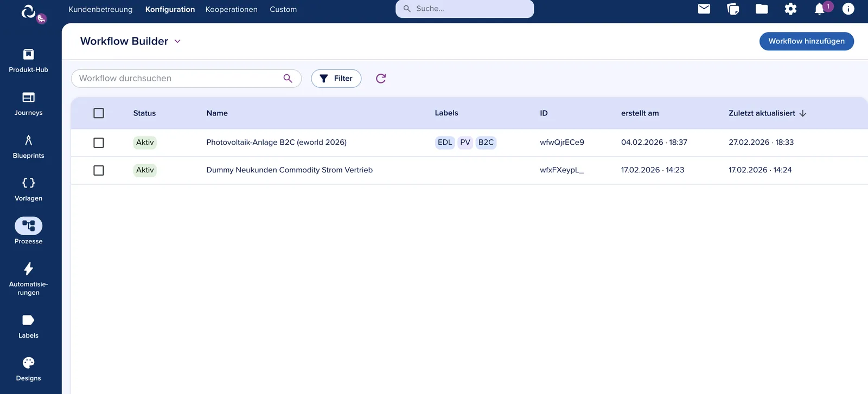The image size is (868, 394).
Task: Open Journeys in the sidebar
Action: (x=28, y=98)
